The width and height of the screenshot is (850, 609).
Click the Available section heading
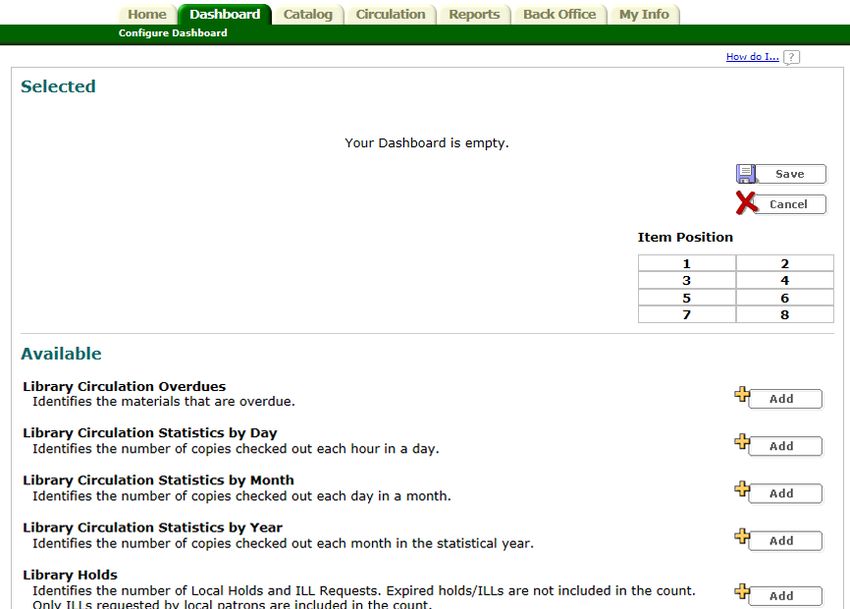pos(61,354)
